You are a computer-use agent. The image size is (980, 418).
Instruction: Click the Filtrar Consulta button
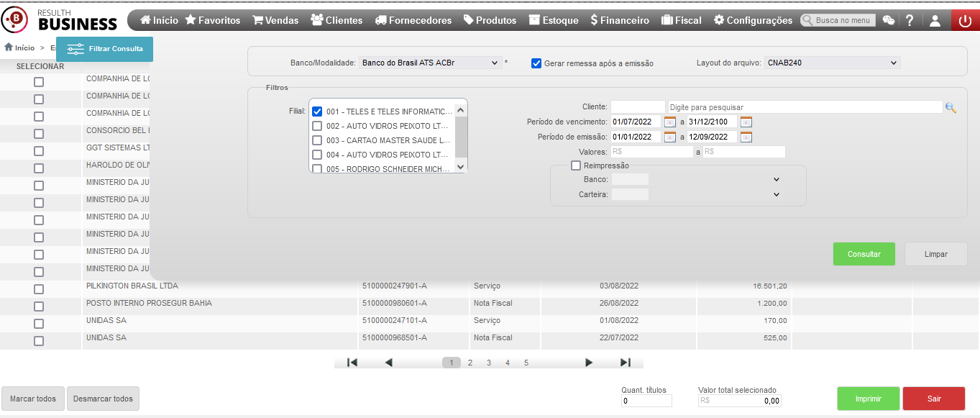(105, 49)
